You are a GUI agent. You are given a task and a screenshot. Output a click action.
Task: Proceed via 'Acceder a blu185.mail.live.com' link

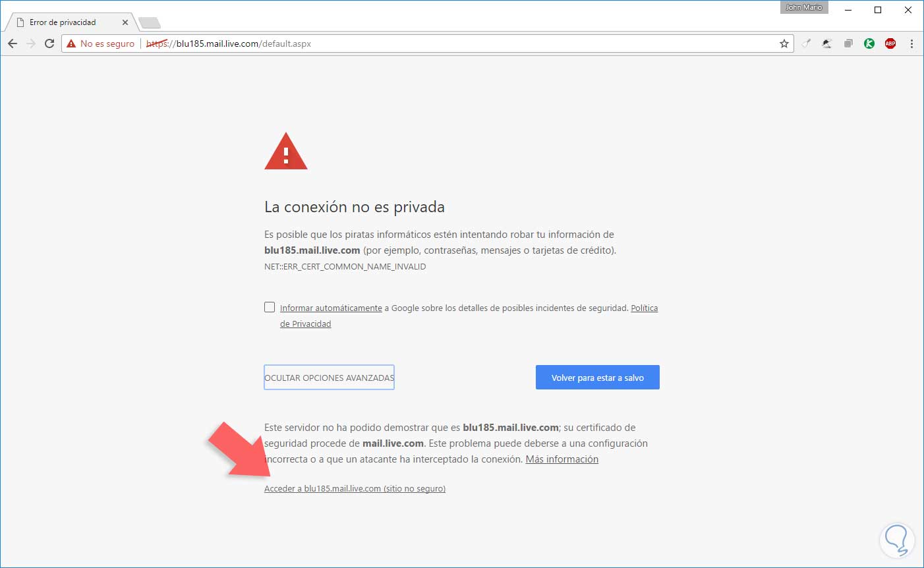[x=355, y=489]
